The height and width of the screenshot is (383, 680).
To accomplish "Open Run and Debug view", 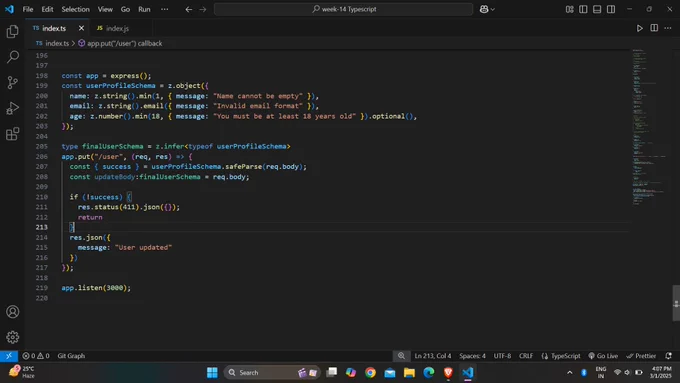I will point(13,108).
